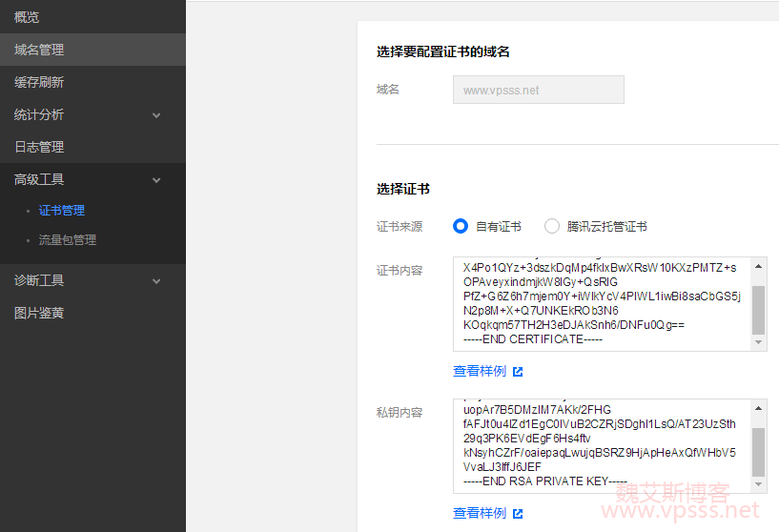Click scroll-down arrow in 私钥内容 box

pos(759,484)
